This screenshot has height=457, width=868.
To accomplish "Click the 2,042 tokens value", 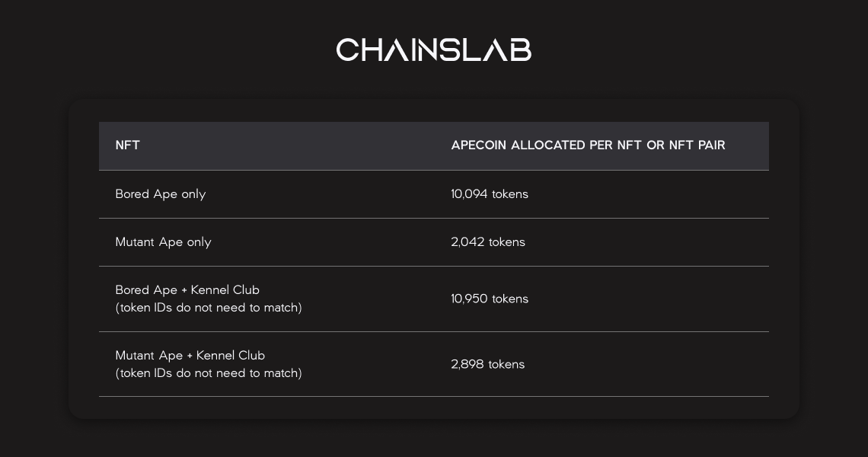I will 488,242.
